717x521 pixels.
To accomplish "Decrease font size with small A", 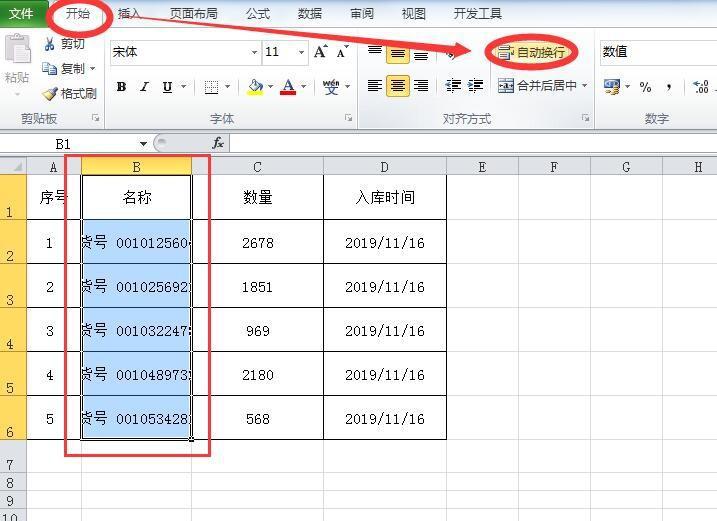I will [x=342, y=52].
